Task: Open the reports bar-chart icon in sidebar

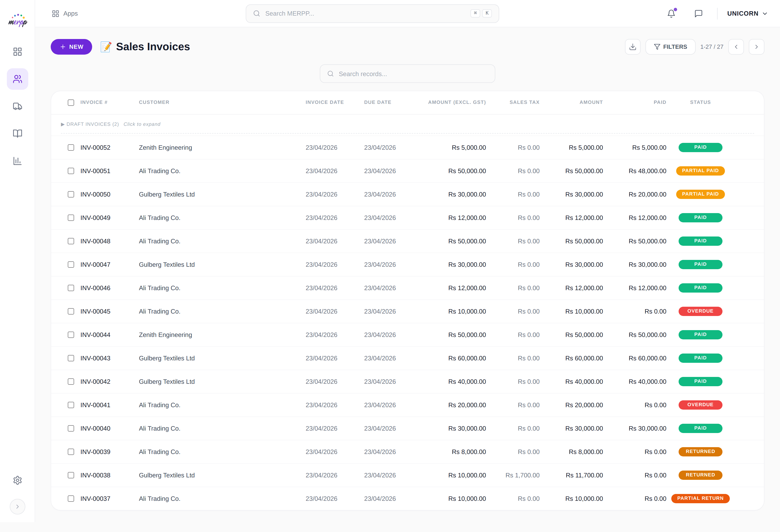Action: click(18, 161)
